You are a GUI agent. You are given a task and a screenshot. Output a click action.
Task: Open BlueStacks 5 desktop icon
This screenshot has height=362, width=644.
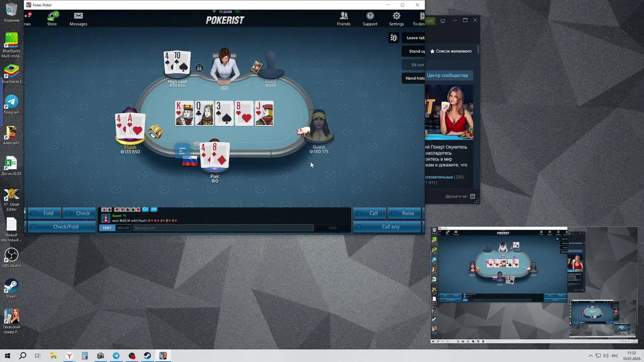point(11,73)
